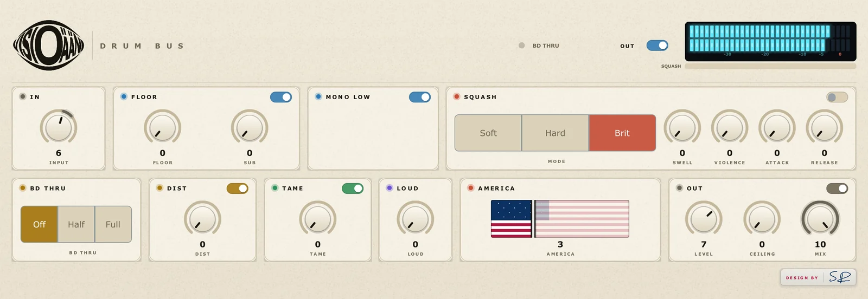The image size is (868, 299).
Task: Click the FLOOR knob
Action: point(162,128)
